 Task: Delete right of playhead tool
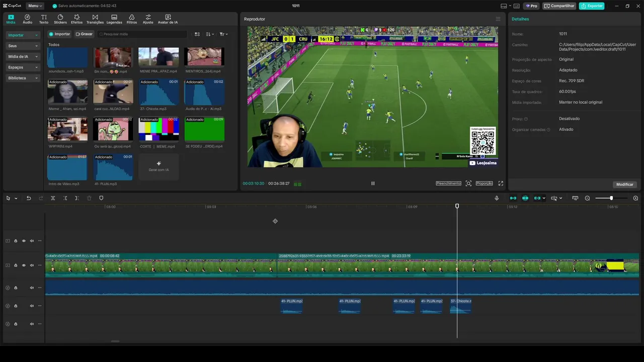tap(76, 198)
